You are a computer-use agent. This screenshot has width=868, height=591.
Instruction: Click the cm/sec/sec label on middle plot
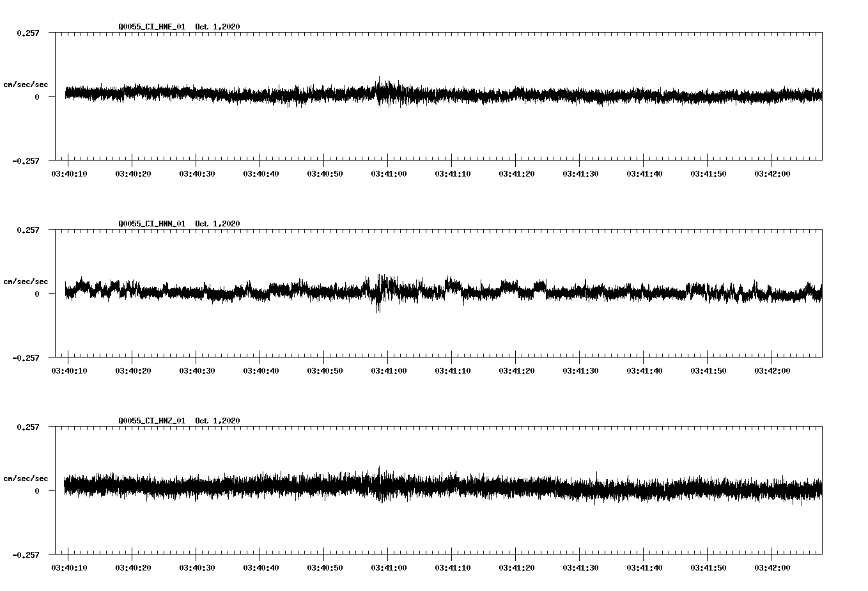[26, 281]
